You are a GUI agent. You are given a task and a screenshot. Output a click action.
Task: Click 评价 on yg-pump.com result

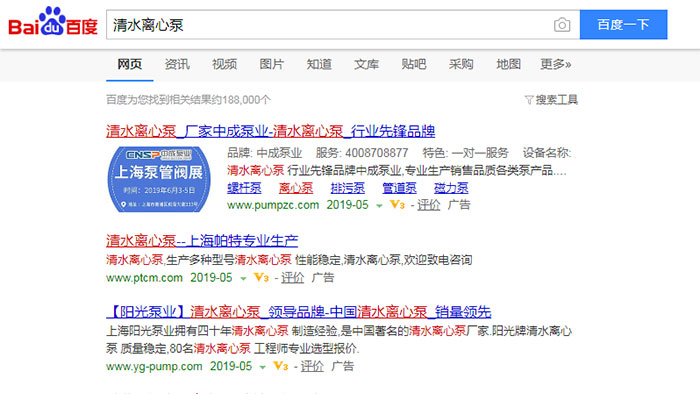point(312,367)
